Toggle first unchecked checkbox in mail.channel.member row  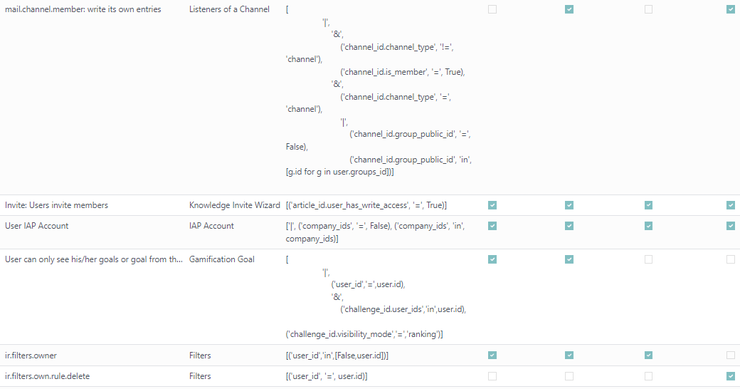(x=492, y=9)
